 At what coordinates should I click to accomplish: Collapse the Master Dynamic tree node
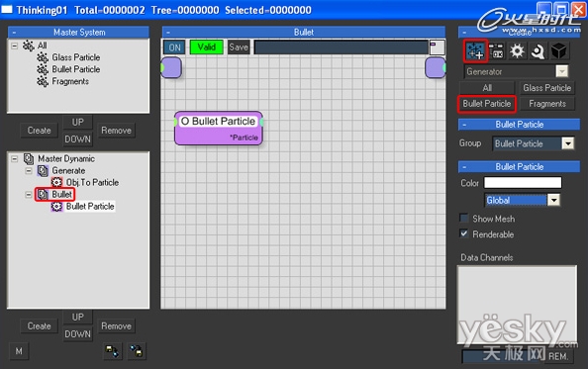pos(14,159)
